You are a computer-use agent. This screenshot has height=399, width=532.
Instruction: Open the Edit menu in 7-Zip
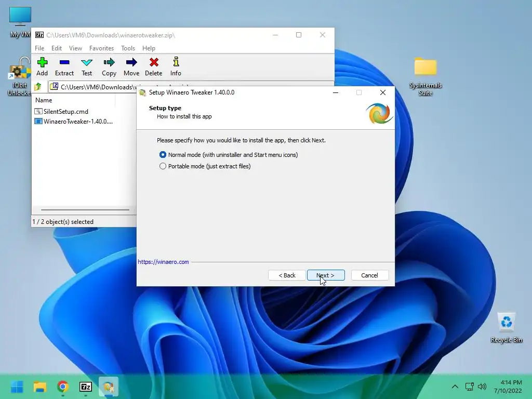pyautogui.click(x=56, y=48)
